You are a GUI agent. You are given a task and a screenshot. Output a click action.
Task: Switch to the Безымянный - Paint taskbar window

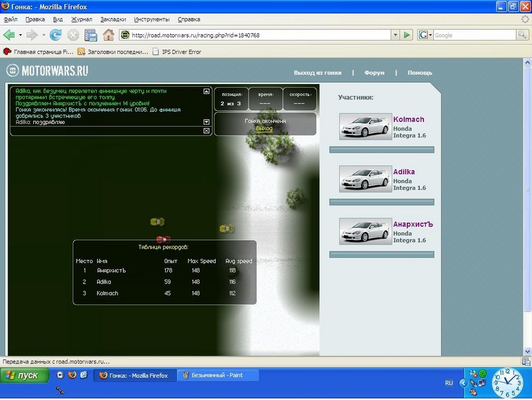pyautogui.click(x=217, y=375)
